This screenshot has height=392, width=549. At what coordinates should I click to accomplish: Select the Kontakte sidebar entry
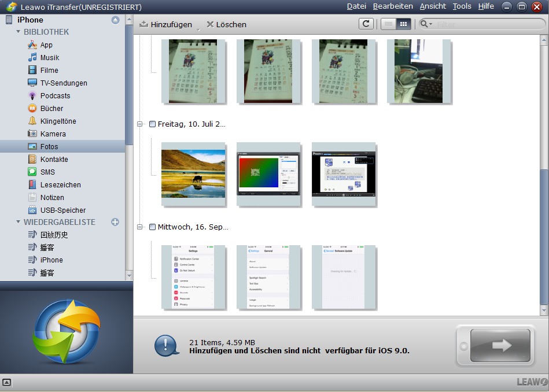point(54,160)
